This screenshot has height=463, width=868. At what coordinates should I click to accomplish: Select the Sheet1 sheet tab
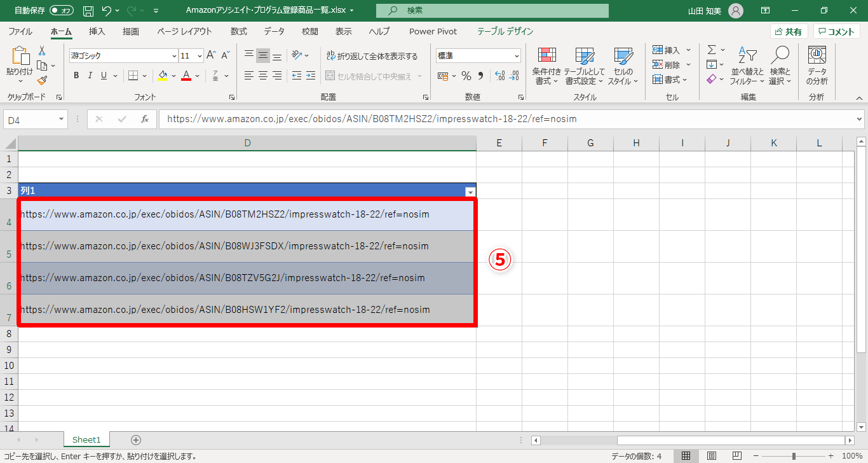86,439
